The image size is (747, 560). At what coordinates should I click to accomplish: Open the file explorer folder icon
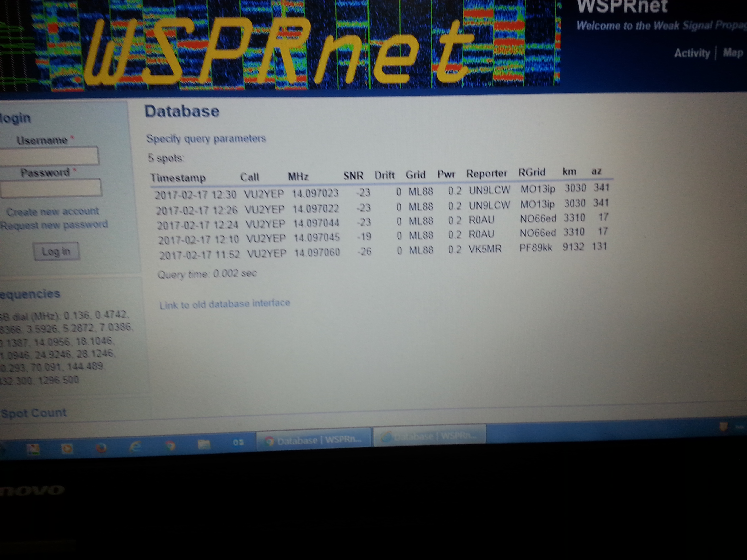pyautogui.click(x=204, y=444)
